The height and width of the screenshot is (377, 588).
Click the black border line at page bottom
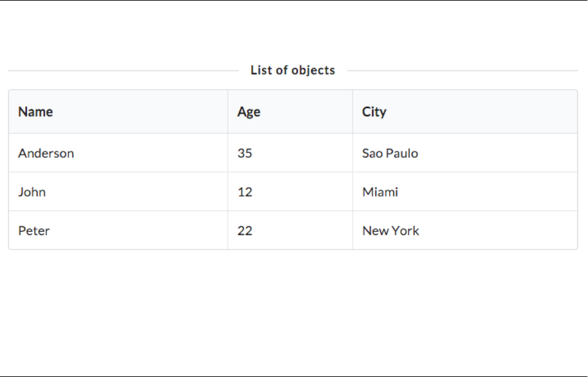click(294, 376)
